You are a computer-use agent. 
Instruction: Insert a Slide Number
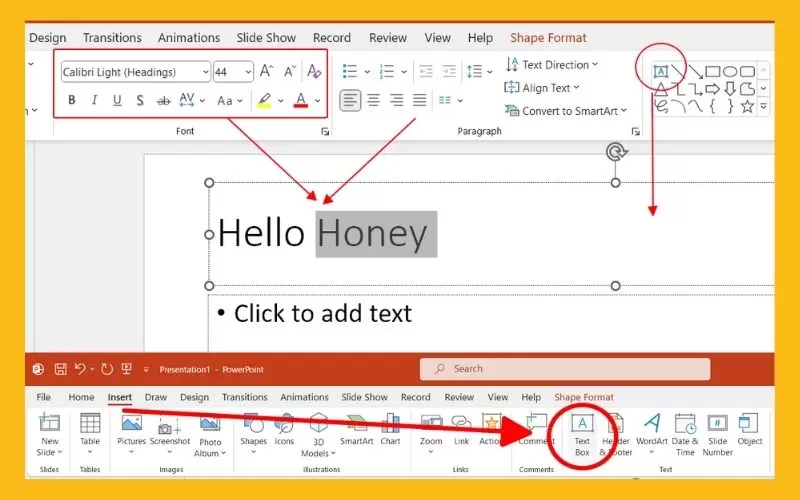717,435
